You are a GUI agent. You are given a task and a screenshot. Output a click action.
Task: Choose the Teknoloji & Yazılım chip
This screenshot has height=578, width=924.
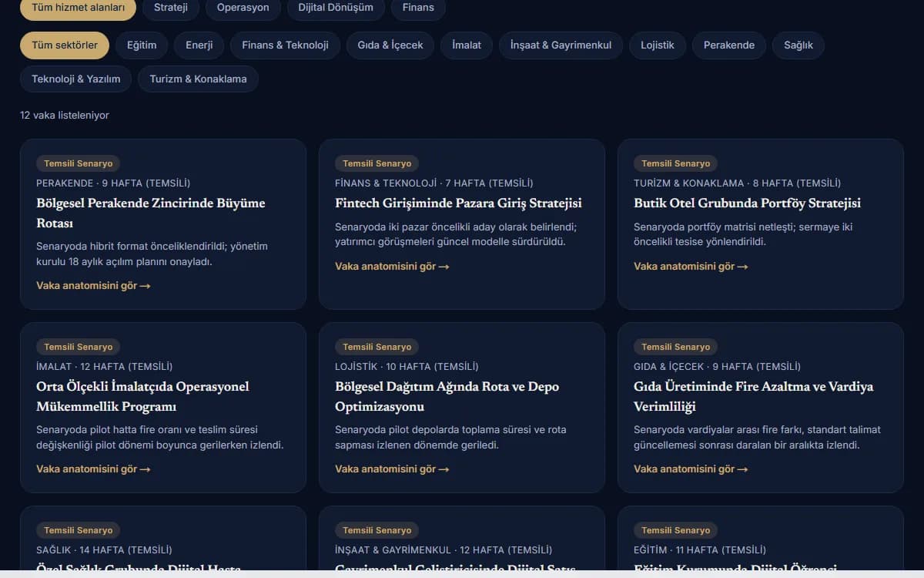point(76,79)
